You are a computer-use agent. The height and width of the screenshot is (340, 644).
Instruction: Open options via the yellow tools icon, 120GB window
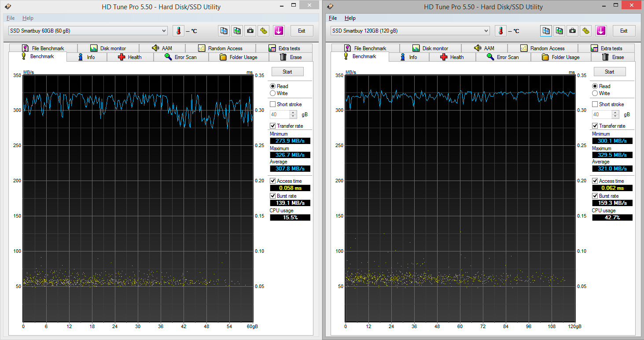pyautogui.click(x=586, y=31)
